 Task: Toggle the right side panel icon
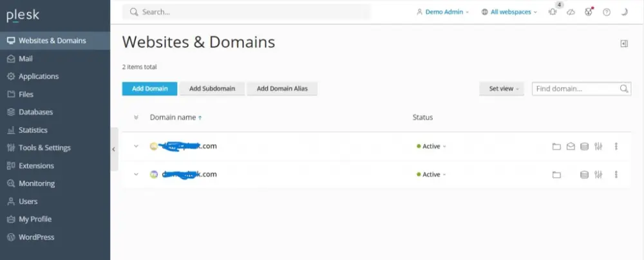tap(624, 44)
